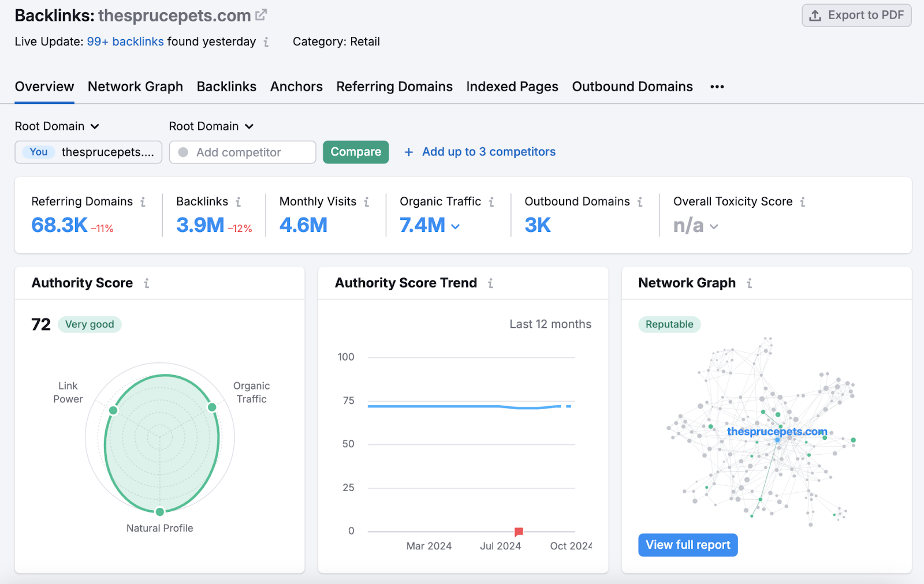Click the red flag marker on trend chart
The width and height of the screenshot is (924, 584).
(x=519, y=531)
